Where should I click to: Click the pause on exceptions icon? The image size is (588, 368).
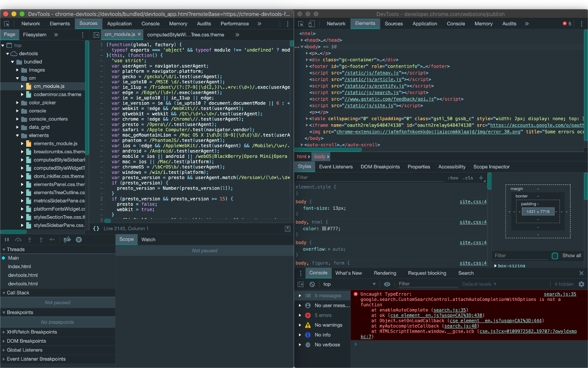click(78, 239)
